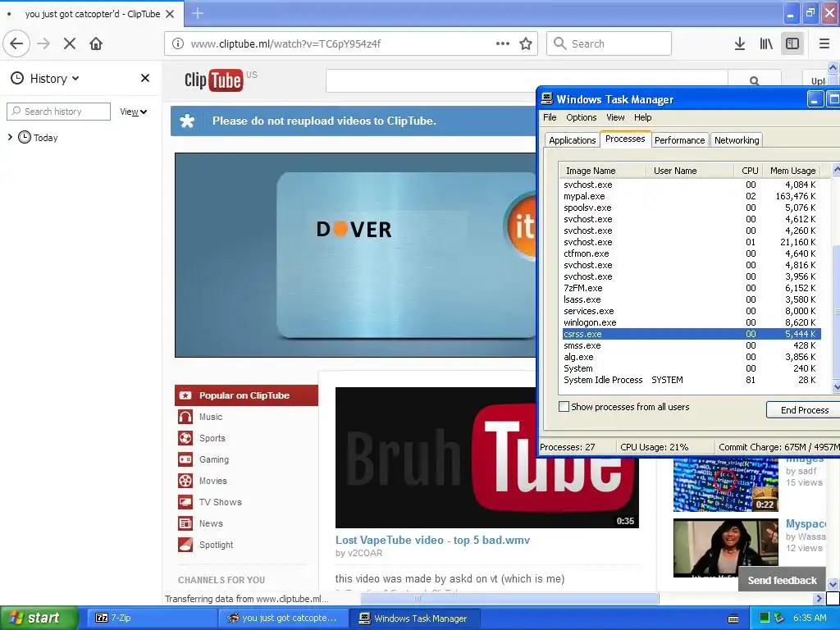Open the History dropdown in sidebar
Viewport: 840px width, 630px height.
pos(45,78)
